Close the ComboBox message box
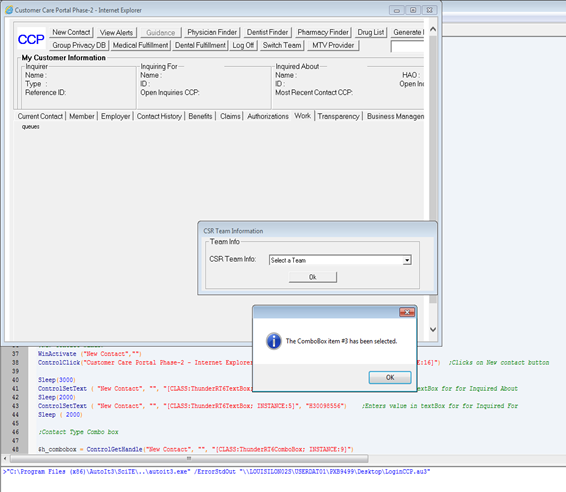Viewport: 566px width, 492px height. [x=407, y=312]
